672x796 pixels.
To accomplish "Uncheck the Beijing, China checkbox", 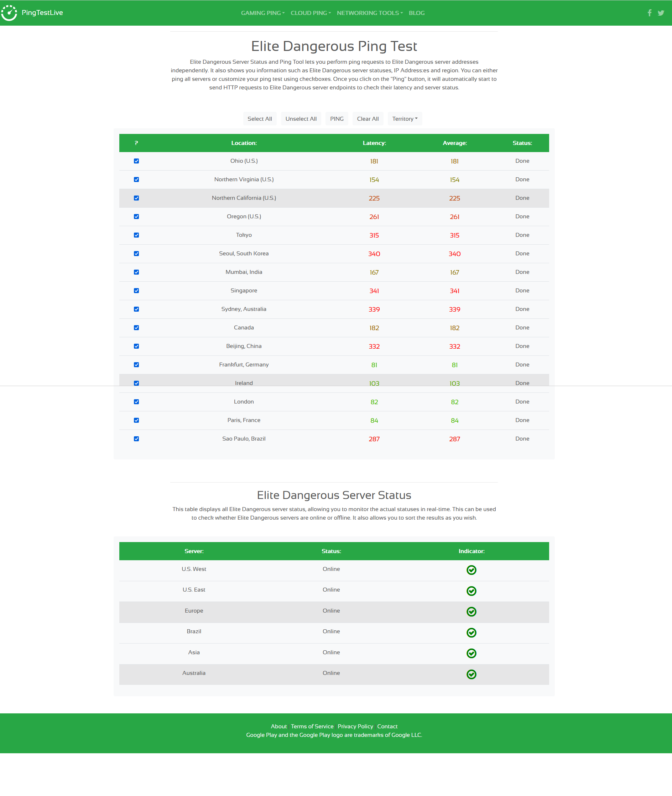I will tap(136, 347).
